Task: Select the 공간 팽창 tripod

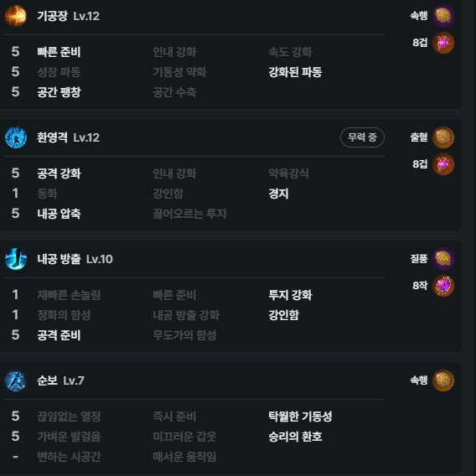Action: (59, 92)
